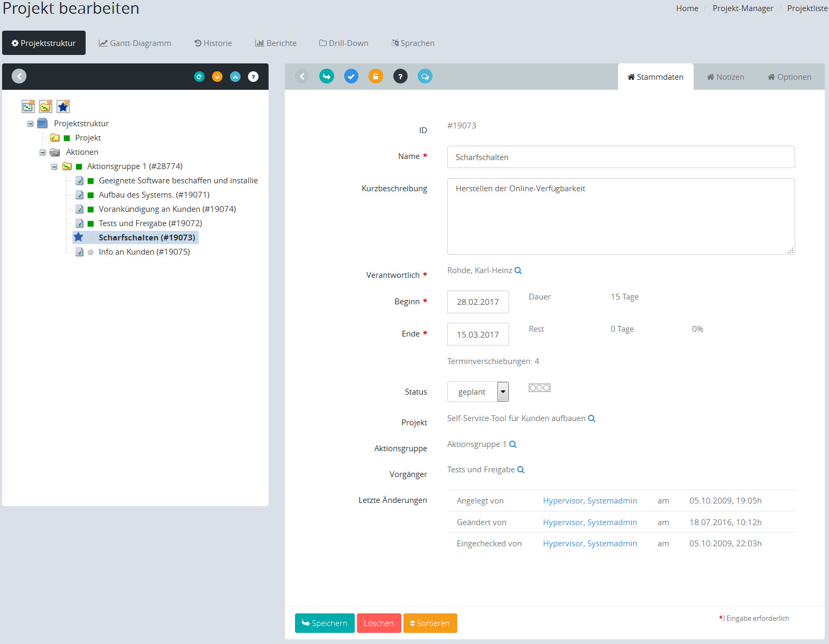The height and width of the screenshot is (644, 829).
Task: Click the blue collapse-all arrow in tree panel
Action: tap(235, 77)
